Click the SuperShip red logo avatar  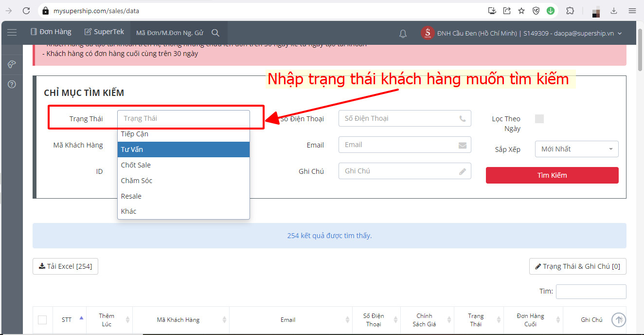coord(428,33)
